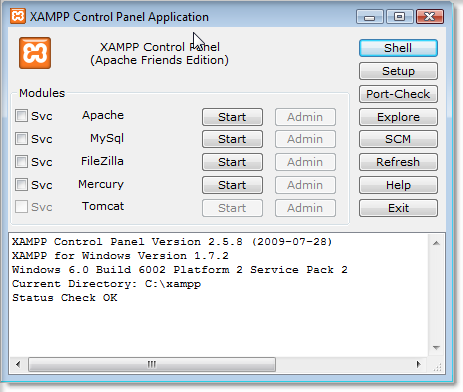This screenshot has width=463, height=392.
Task: Click Tomcat's Start button
Action: (232, 208)
